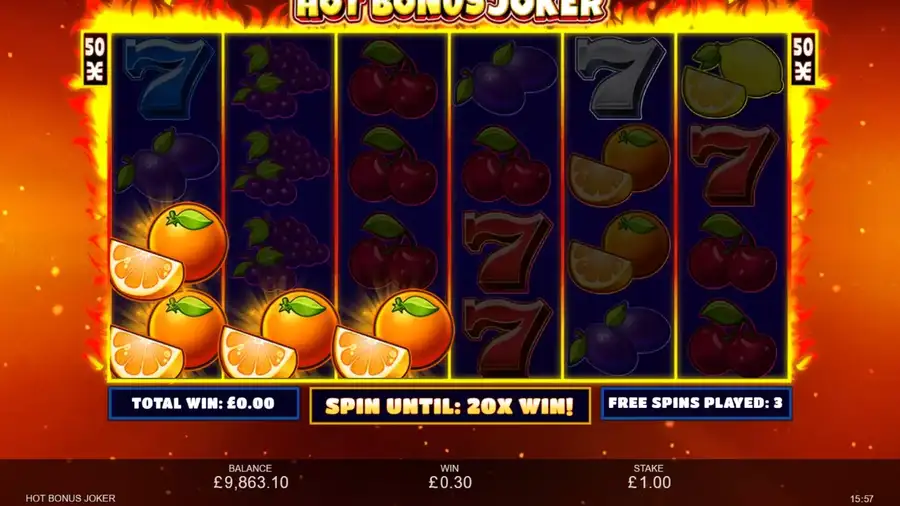The height and width of the screenshot is (506, 900).
Task: Click the right 50 paylines badge
Action: tap(803, 59)
